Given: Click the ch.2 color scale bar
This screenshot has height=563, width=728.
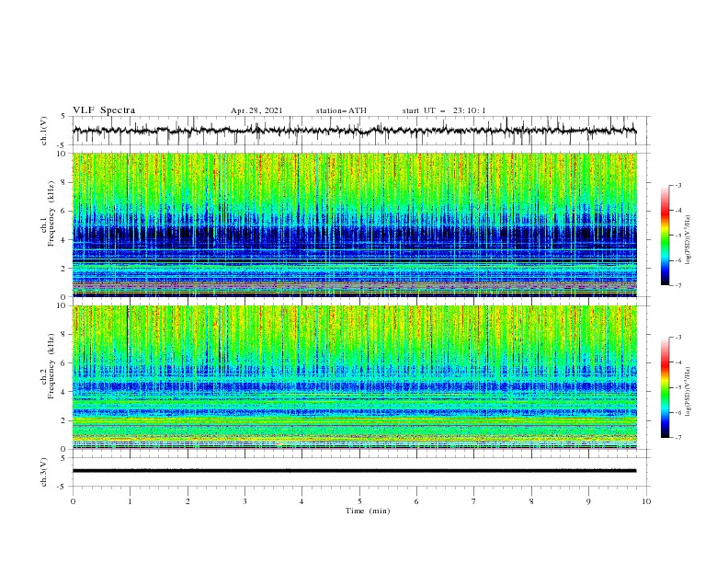Looking at the screenshot, I should [x=665, y=387].
